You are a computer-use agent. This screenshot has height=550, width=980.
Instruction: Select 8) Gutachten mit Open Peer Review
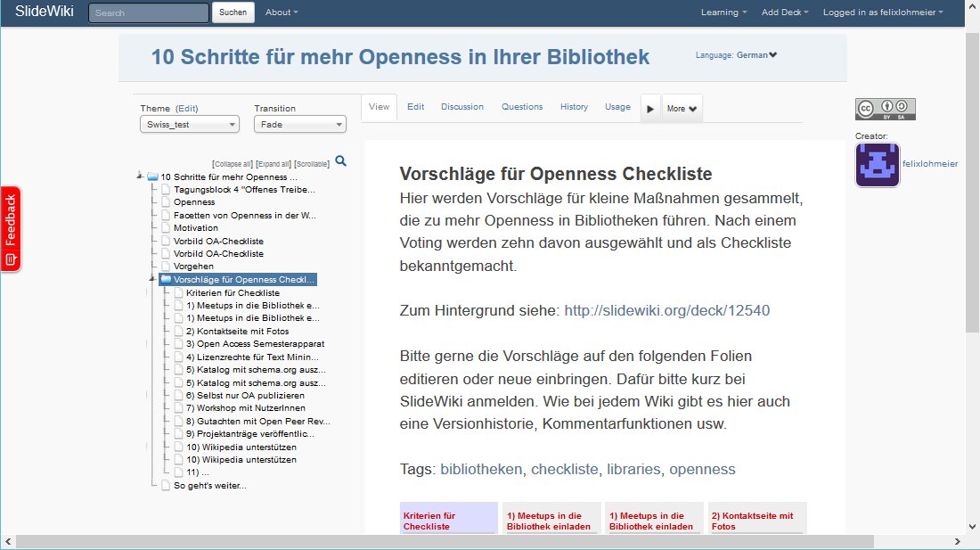(258, 422)
